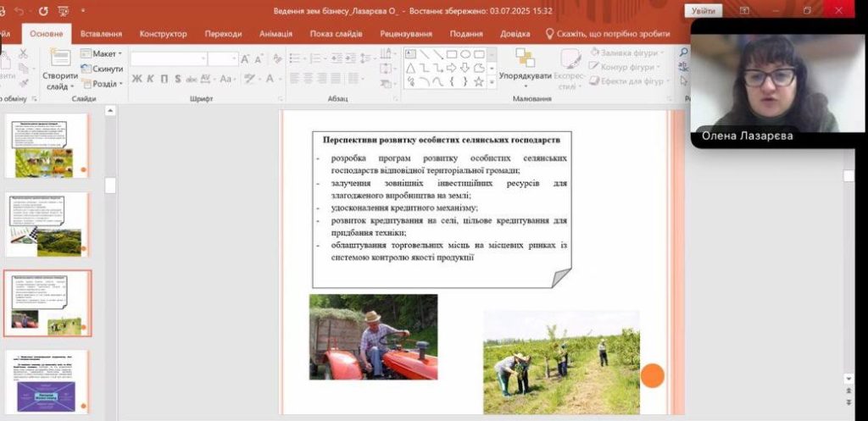
Task: Select the oval shape in shapes gallery
Action: click(x=465, y=54)
